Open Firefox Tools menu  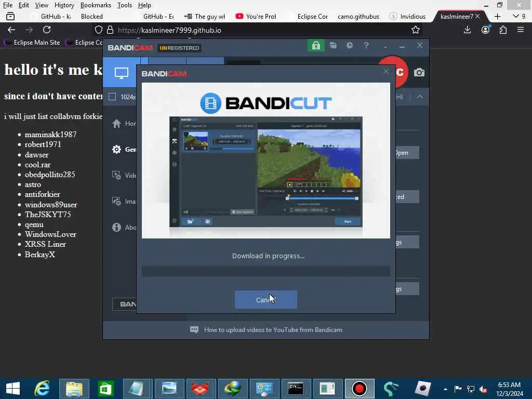tap(125, 5)
